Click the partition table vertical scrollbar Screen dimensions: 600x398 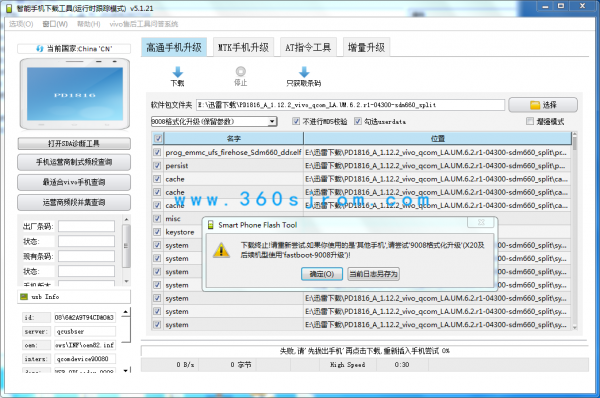[574, 231]
